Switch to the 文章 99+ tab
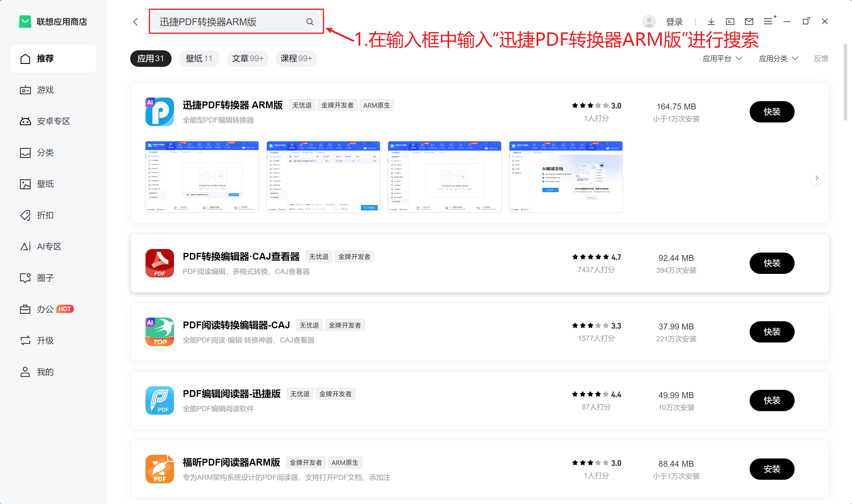Viewport: 852px width, 504px height. click(248, 58)
